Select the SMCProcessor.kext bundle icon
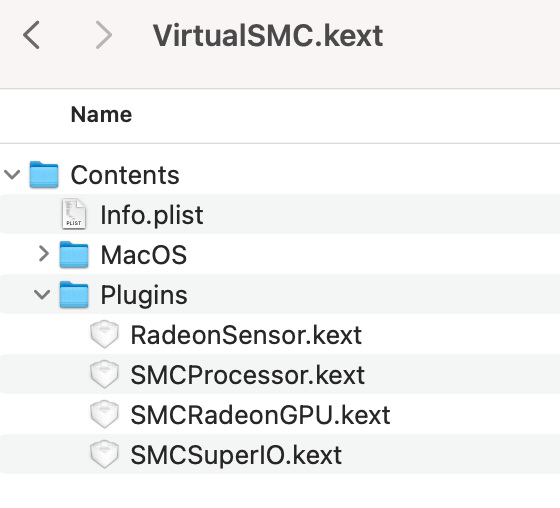This screenshot has height=508, width=560. [x=104, y=374]
